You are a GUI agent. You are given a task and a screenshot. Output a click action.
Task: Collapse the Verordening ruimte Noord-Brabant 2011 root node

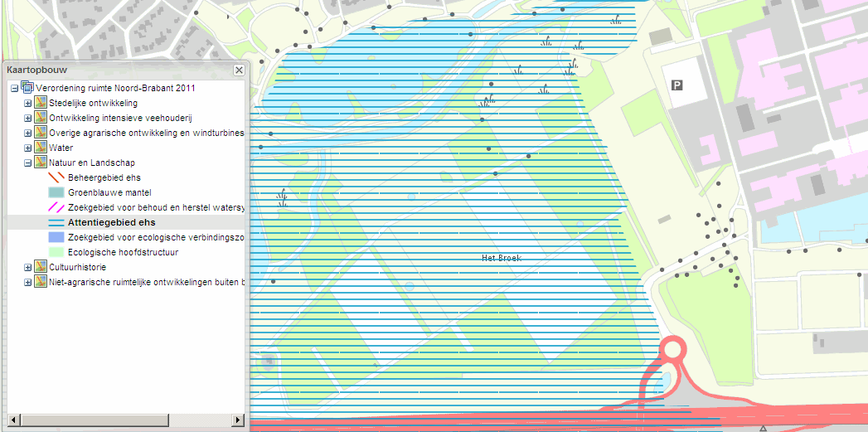14,88
